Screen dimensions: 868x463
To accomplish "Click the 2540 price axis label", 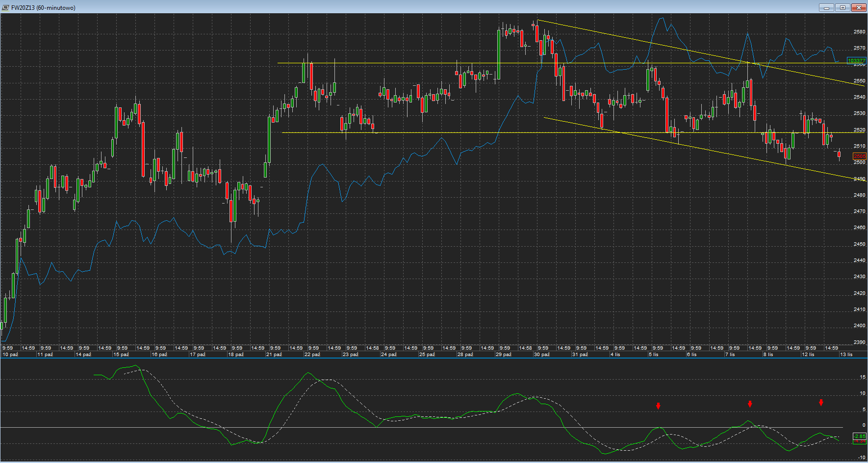I will coord(859,97).
